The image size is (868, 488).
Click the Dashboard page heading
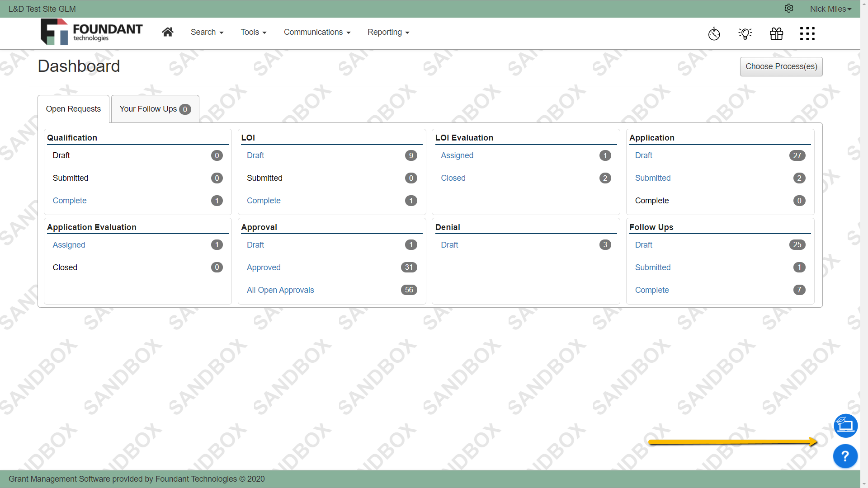tap(79, 66)
